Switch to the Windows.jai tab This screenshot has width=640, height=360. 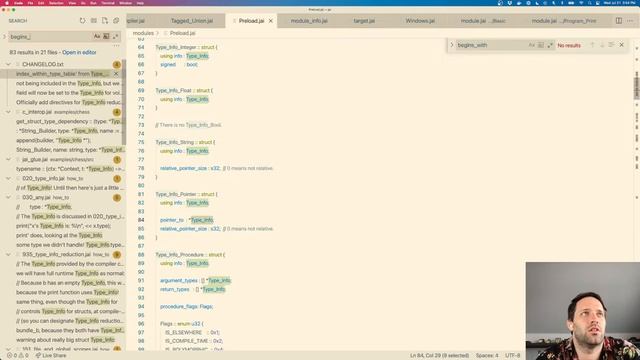pyautogui.click(x=420, y=21)
